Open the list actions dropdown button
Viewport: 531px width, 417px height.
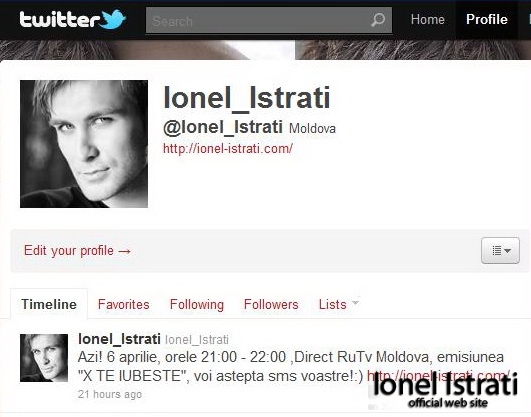click(x=500, y=250)
